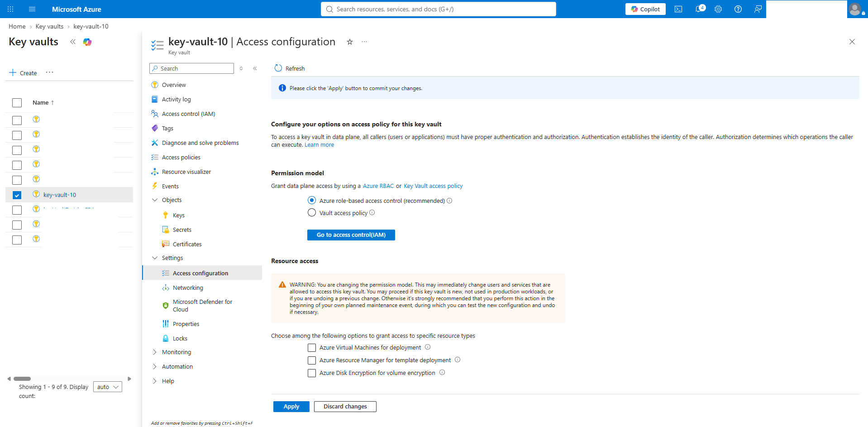The image size is (868, 427).
Task: Click the resource menu Search box
Action: pos(191,68)
